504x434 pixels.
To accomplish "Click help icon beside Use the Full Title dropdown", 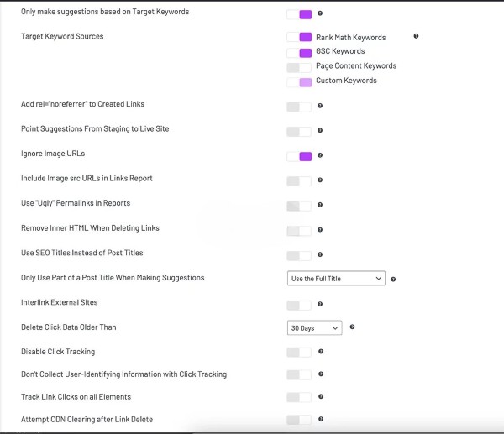I will (393, 279).
